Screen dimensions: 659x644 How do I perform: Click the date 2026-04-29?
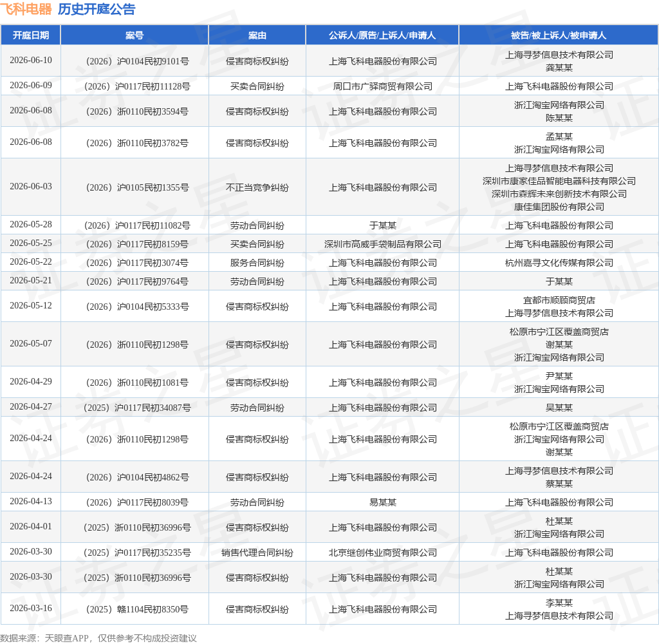[31, 381]
